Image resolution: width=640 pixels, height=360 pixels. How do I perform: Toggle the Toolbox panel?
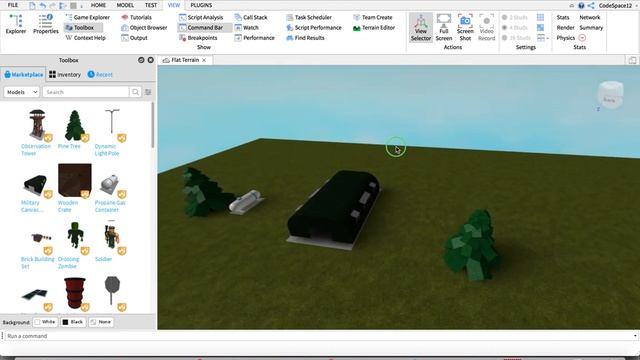pos(83,28)
